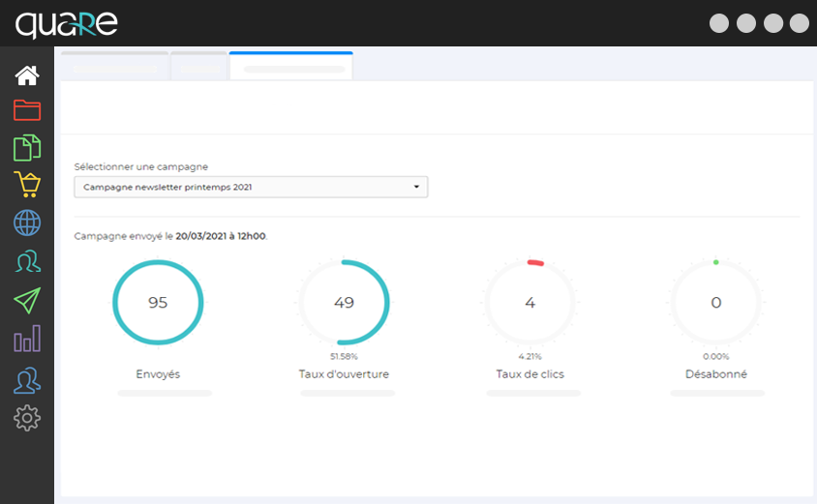
Task: Click the Sélectionner une campagne label
Action: [x=140, y=166]
